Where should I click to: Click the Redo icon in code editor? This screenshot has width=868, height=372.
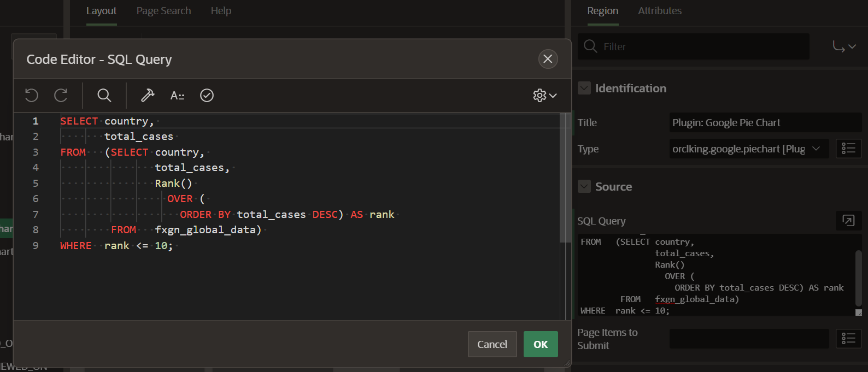(61, 96)
